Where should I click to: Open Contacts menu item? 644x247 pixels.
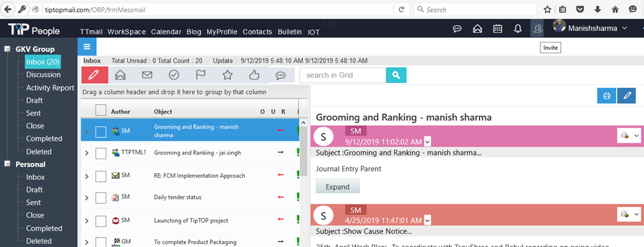tap(257, 32)
